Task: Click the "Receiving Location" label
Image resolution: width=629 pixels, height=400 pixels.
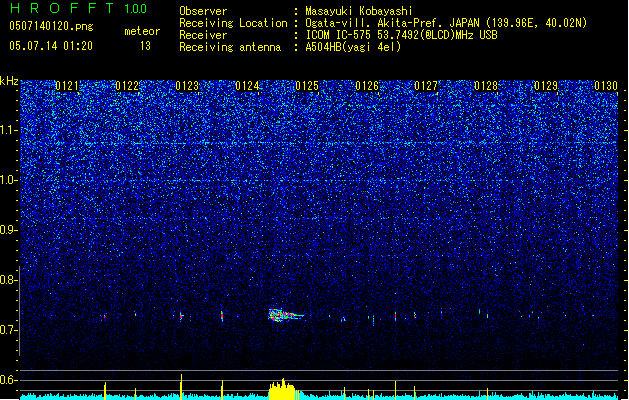Action: 233,23
